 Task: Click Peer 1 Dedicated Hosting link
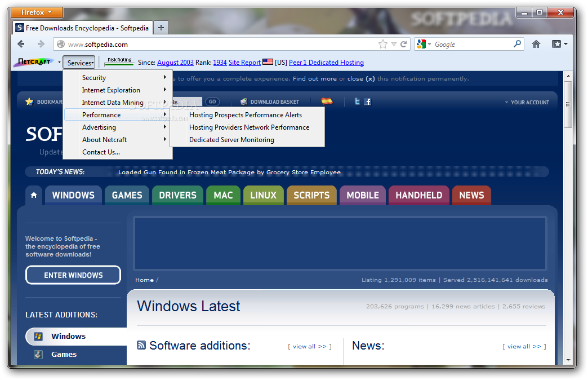pos(326,63)
